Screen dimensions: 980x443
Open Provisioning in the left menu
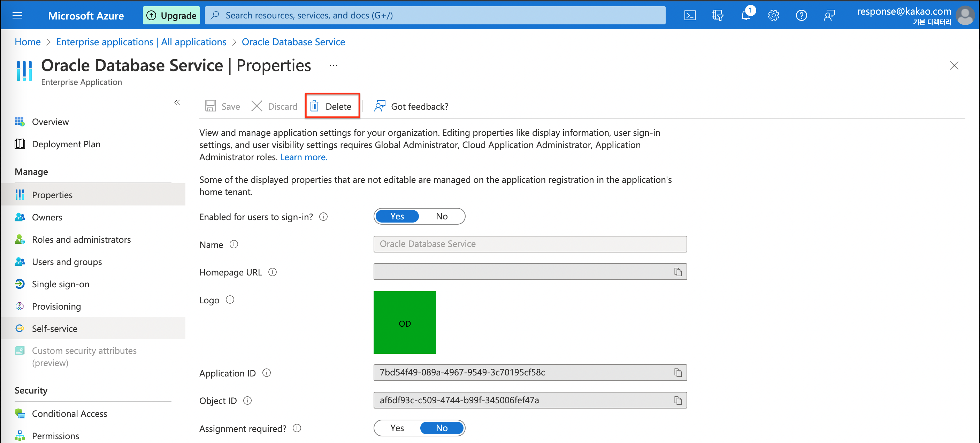(x=93, y=306)
